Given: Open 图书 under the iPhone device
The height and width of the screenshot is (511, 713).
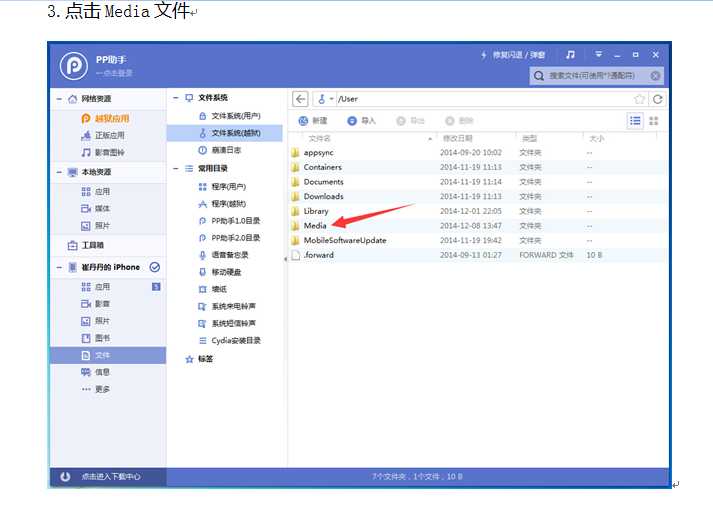Looking at the screenshot, I should point(102,338).
